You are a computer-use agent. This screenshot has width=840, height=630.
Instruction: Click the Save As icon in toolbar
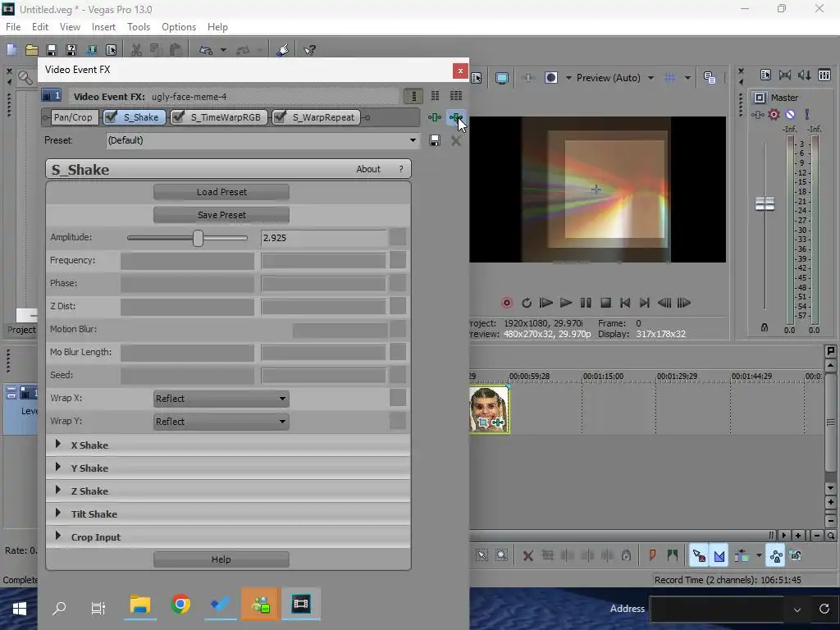[71, 50]
